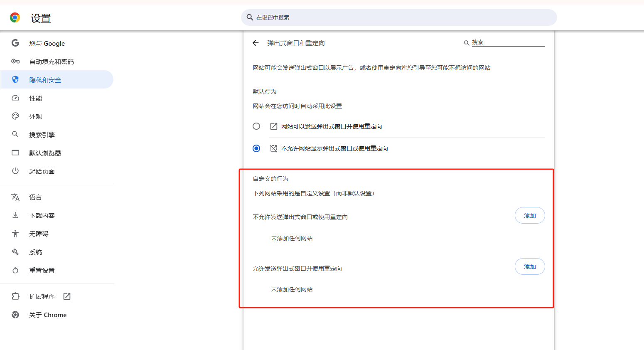This screenshot has width=644, height=350.
Task: Click the power icon for 起始页面
Action: click(15, 171)
